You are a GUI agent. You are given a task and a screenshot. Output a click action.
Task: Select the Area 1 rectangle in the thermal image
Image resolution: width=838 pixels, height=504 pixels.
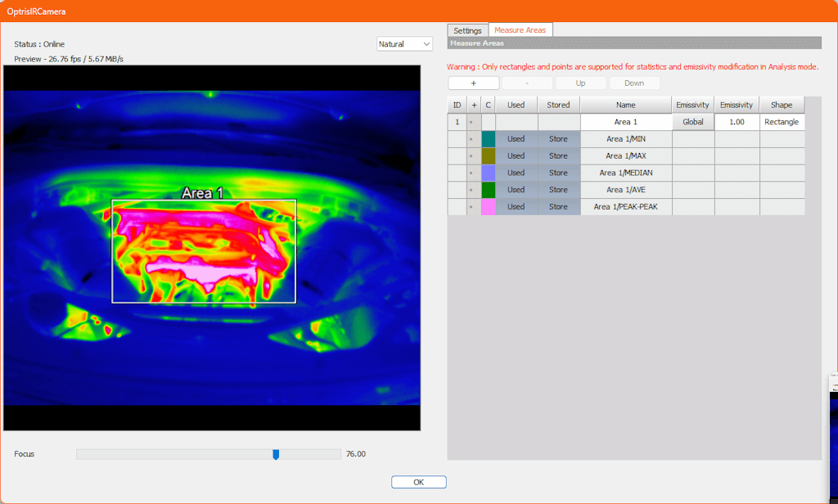point(204,250)
